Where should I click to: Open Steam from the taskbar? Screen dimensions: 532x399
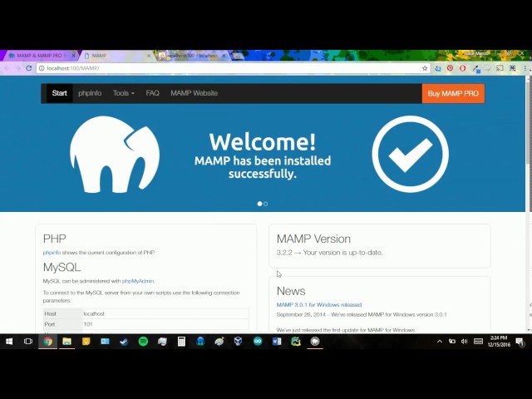[124, 342]
